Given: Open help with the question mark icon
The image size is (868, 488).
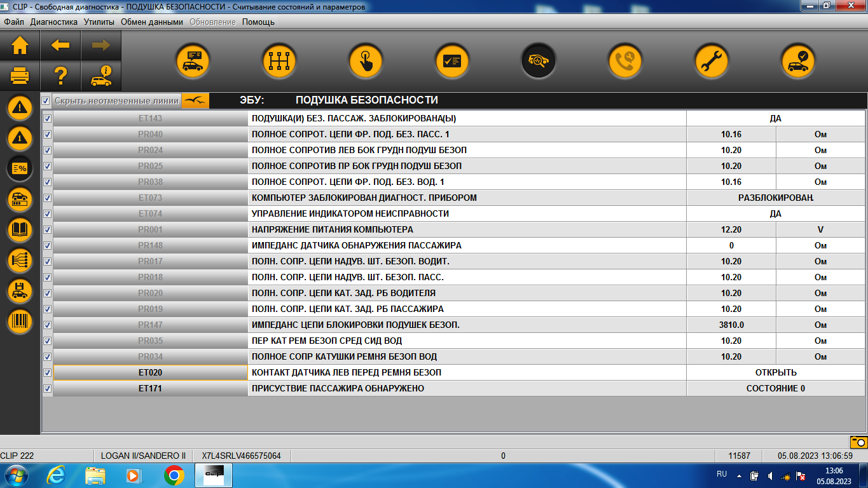Looking at the screenshot, I should pyautogui.click(x=60, y=77).
